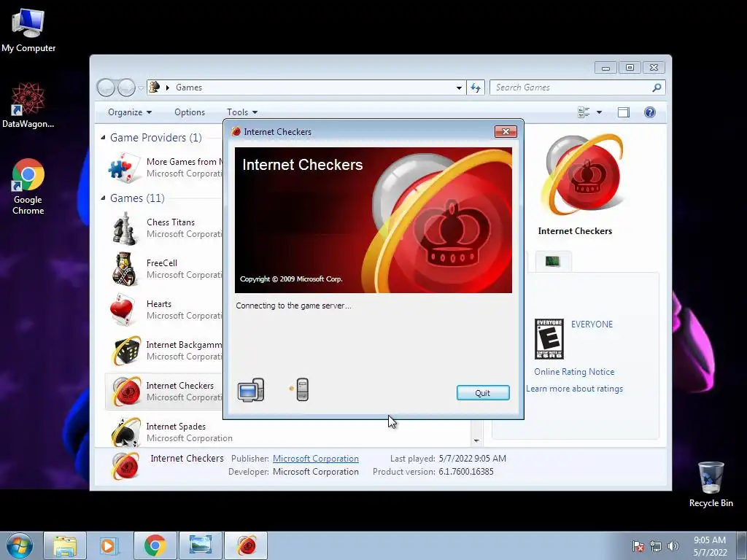This screenshot has height=560, width=747.
Task: Click product version 6.1.7600.16385 text
Action: click(466, 472)
